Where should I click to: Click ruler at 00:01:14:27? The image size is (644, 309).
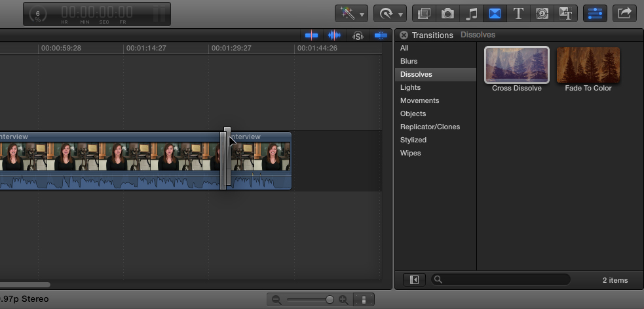coord(146,48)
